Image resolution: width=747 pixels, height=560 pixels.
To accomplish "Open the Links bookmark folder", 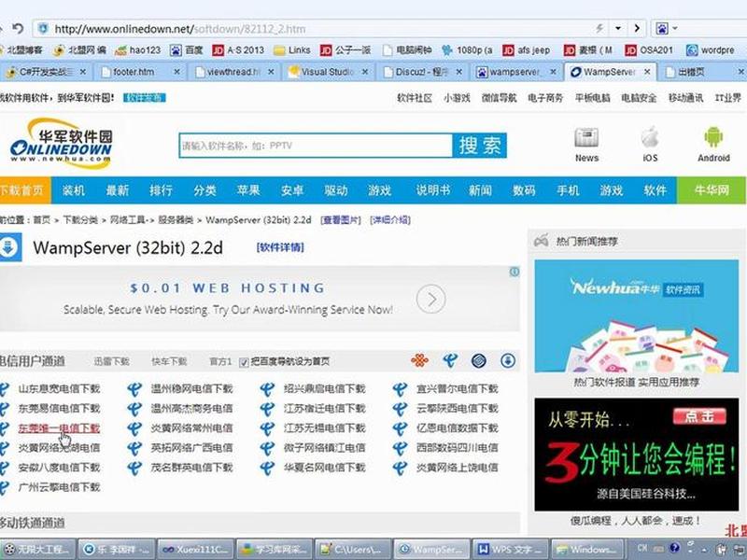I will [292, 50].
